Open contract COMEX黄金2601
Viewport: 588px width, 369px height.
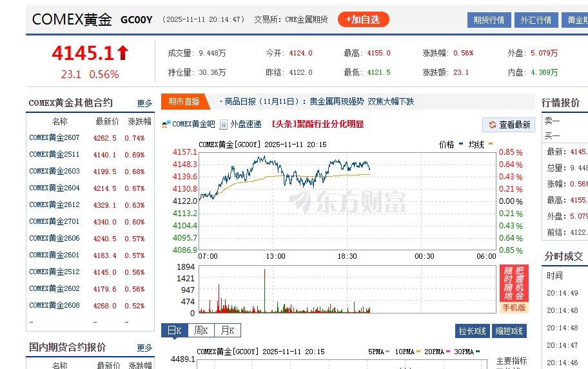(54, 255)
